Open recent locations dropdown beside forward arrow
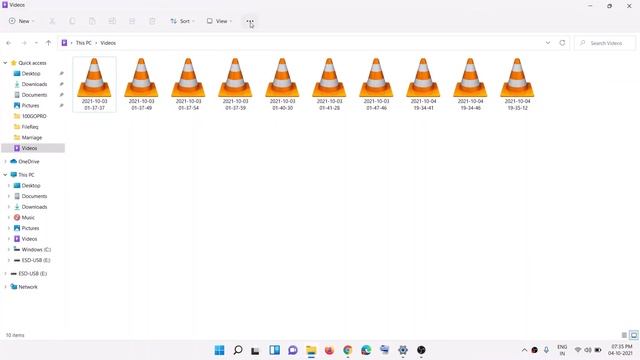 pyautogui.click(x=36, y=43)
